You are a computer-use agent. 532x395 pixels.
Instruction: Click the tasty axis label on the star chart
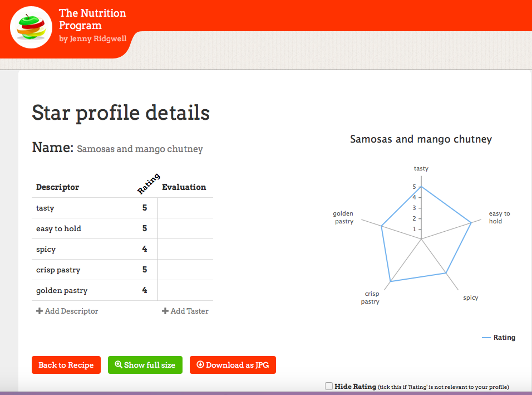pos(421,168)
